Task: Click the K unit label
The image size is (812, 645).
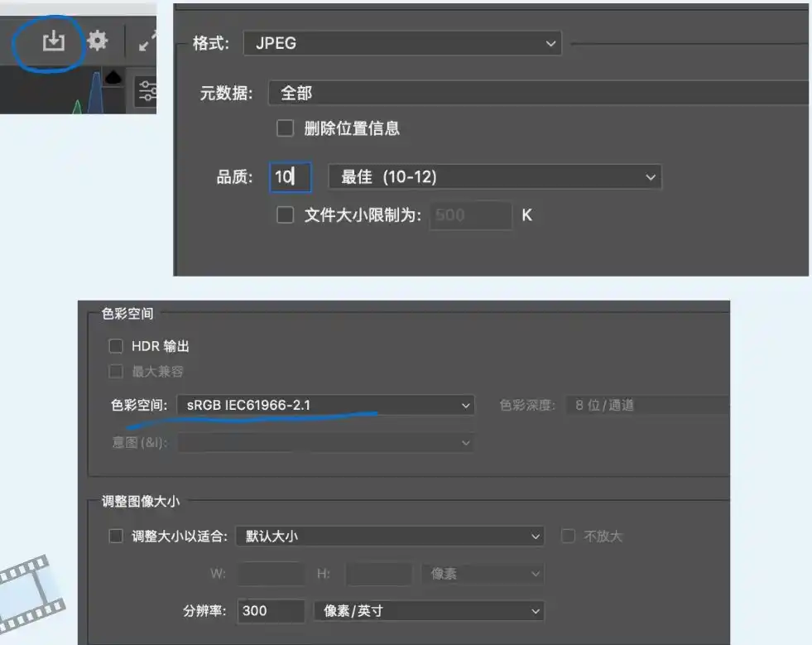Action: tap(526, 215)
